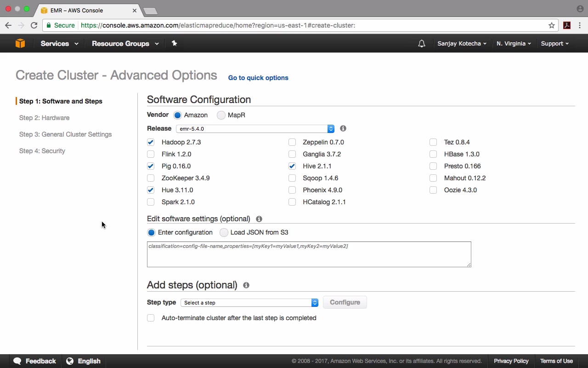Open the notifications bell
This screenshot has height=368, width=588.
coord(422,44)
